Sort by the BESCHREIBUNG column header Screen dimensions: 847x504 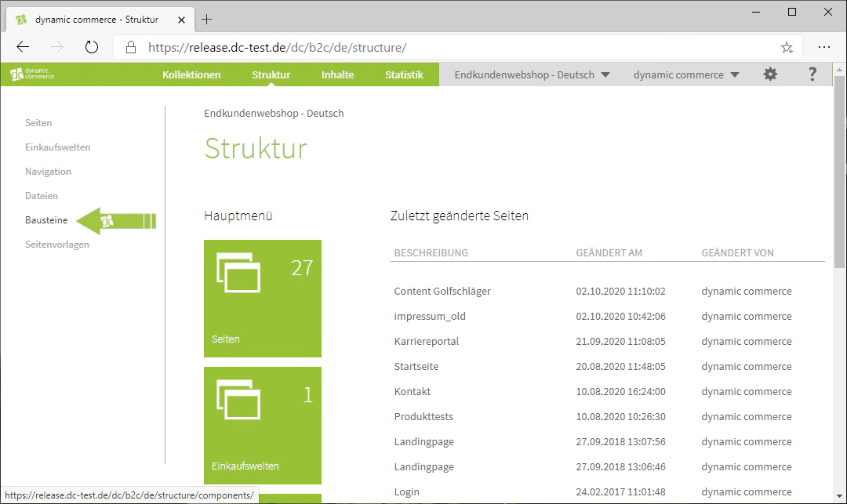pos(431,252)
